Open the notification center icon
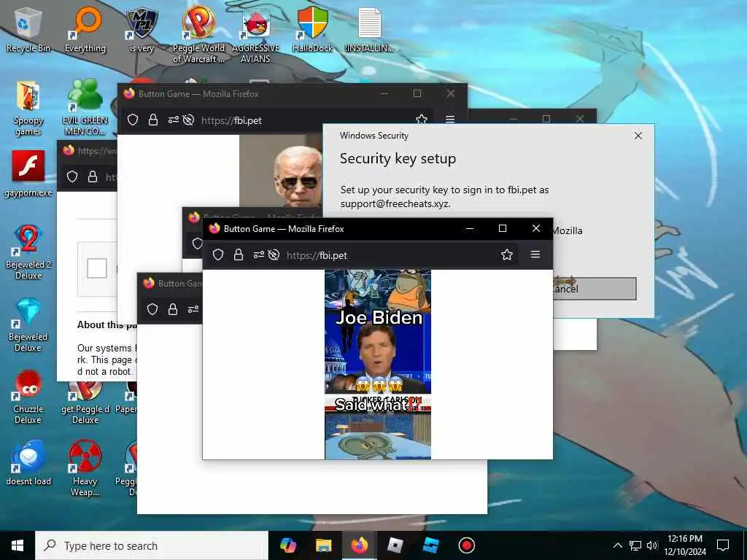 coord(723,545)
